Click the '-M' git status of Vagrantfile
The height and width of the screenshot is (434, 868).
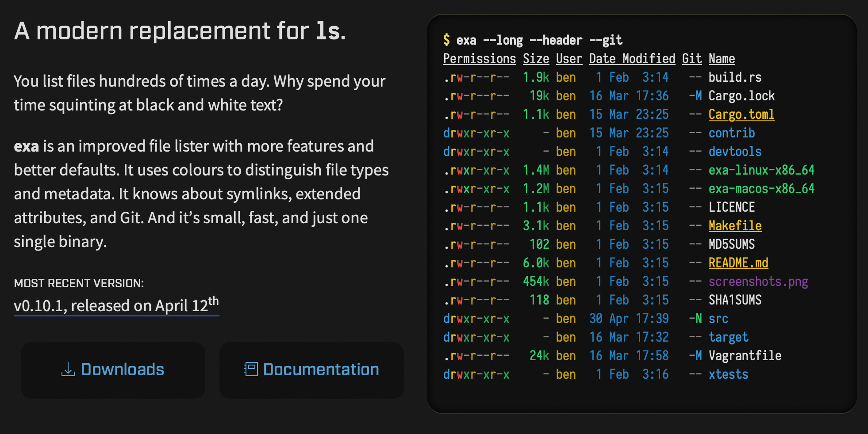(695, 356)
